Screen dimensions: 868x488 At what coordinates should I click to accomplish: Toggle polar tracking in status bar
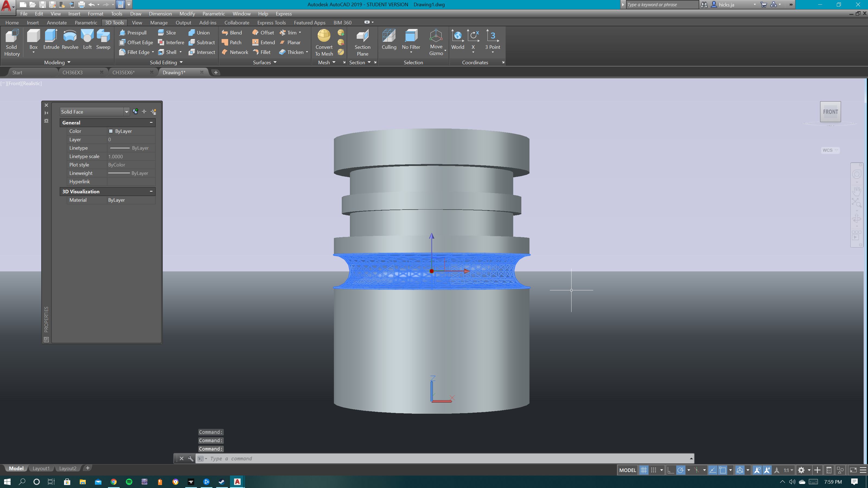pyautogui.click(x=681, y=470)
